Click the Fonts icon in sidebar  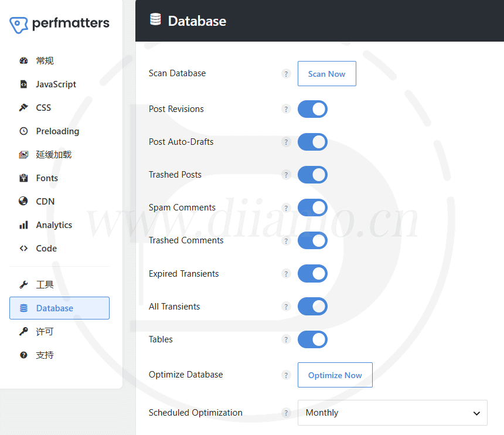point(23,178)
